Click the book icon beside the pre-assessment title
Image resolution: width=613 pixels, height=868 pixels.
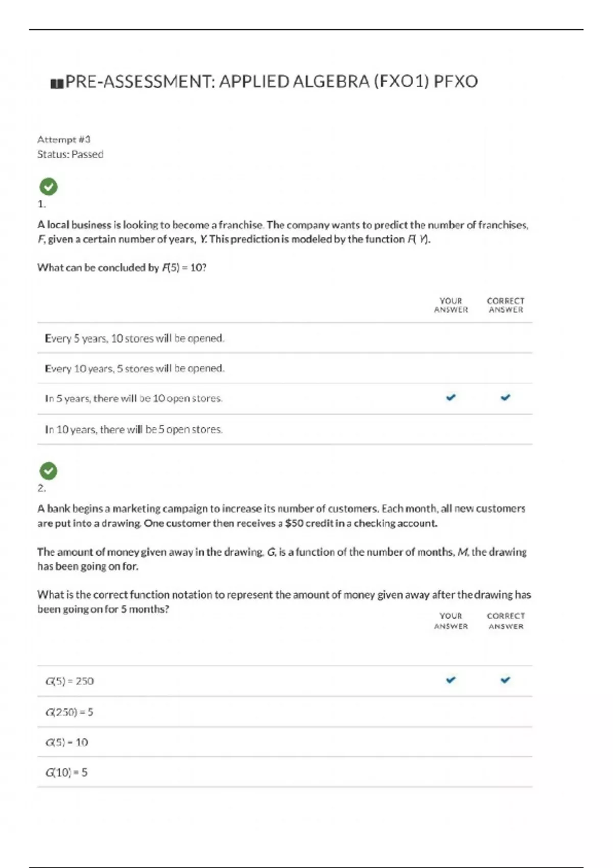[57, 83]
